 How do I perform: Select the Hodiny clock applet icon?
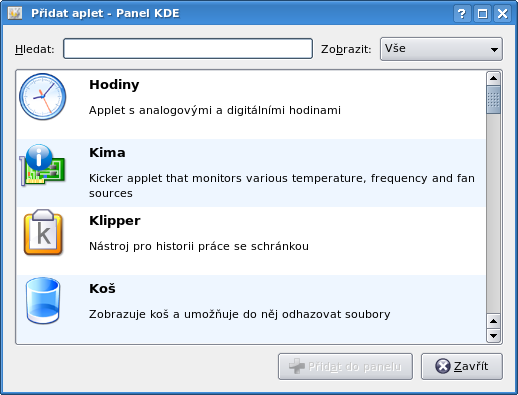point(43,97)
